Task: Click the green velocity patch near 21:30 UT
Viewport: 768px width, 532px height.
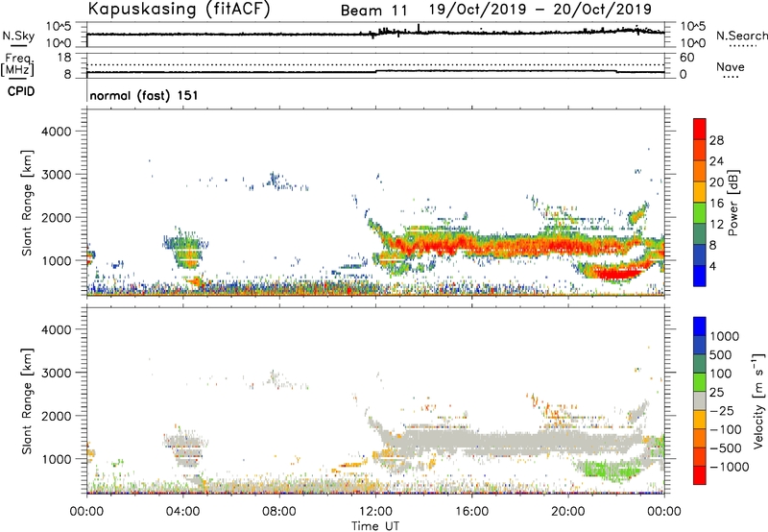Action: click(612, 471)
